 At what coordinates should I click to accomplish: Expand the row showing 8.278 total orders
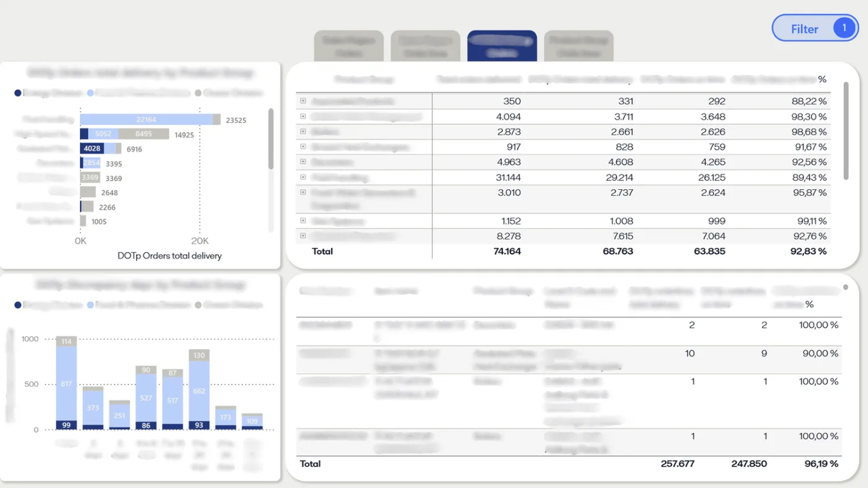tap(303, 236)
